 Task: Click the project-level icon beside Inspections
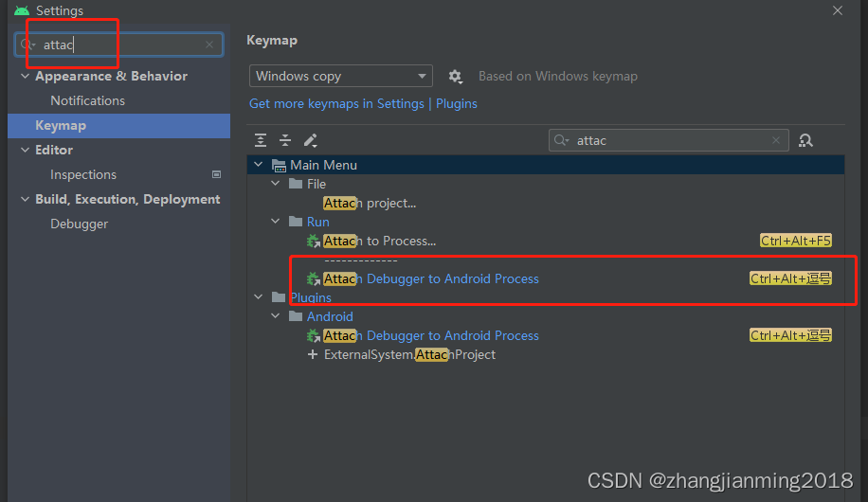pyautogui.click(x=216, y=174)
